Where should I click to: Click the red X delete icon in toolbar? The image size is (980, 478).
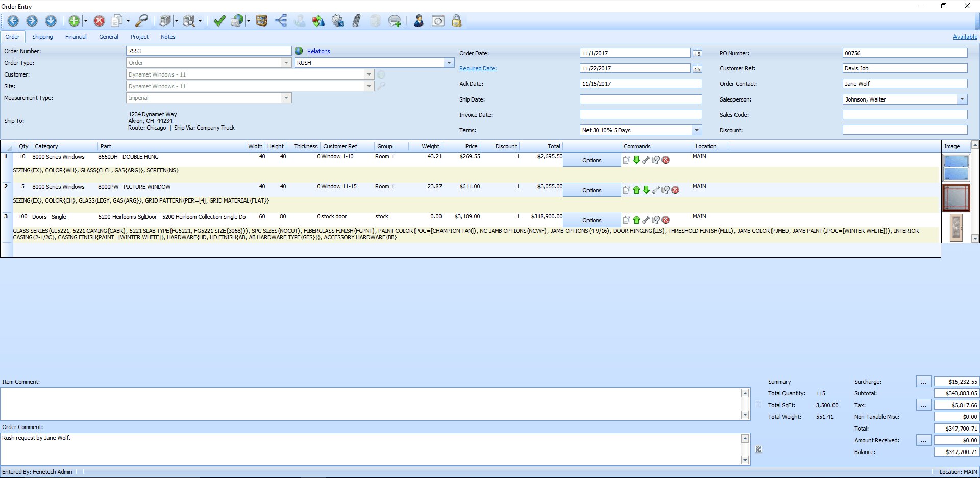[100, 21]
